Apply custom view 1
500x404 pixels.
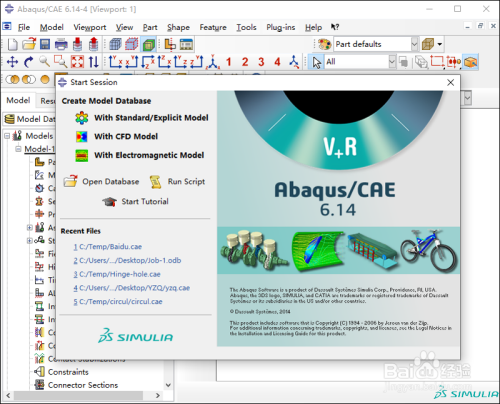[x=229, y=62]
